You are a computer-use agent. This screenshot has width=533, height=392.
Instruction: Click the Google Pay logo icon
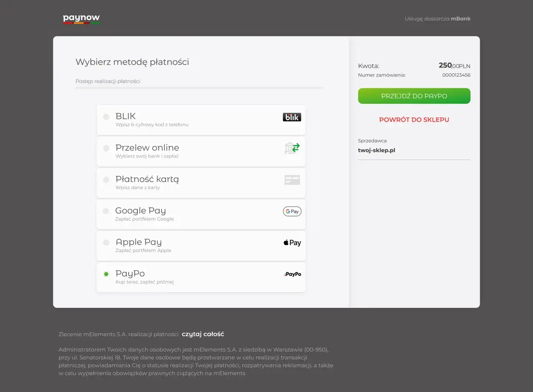tap(292, 211)
